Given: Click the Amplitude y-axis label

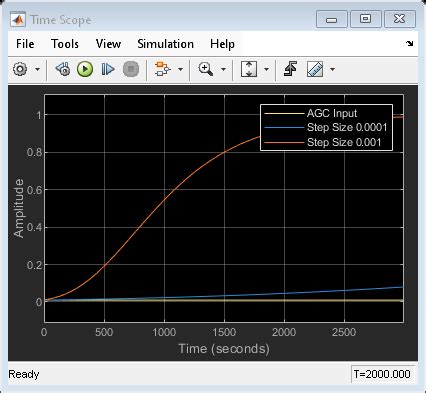Looking at the screenshot, I should point(19,208).
